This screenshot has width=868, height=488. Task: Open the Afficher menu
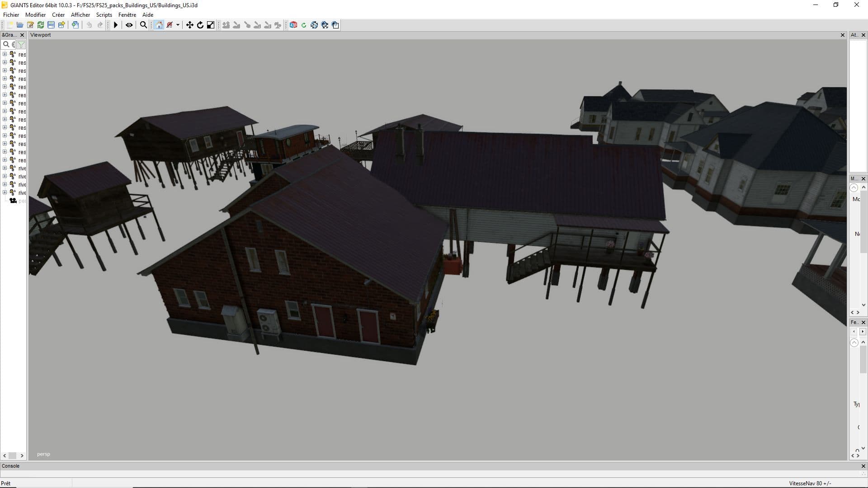pos(80,14)
